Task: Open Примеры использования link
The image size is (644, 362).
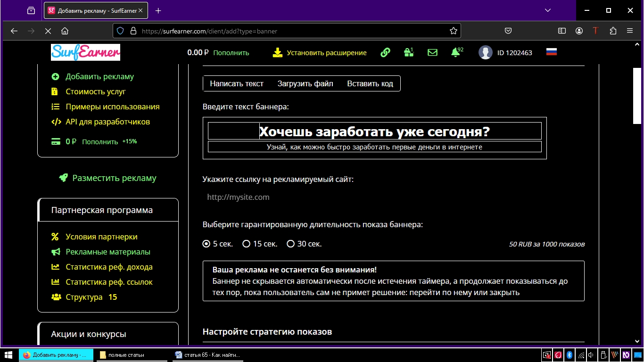Action: point(113,107)
